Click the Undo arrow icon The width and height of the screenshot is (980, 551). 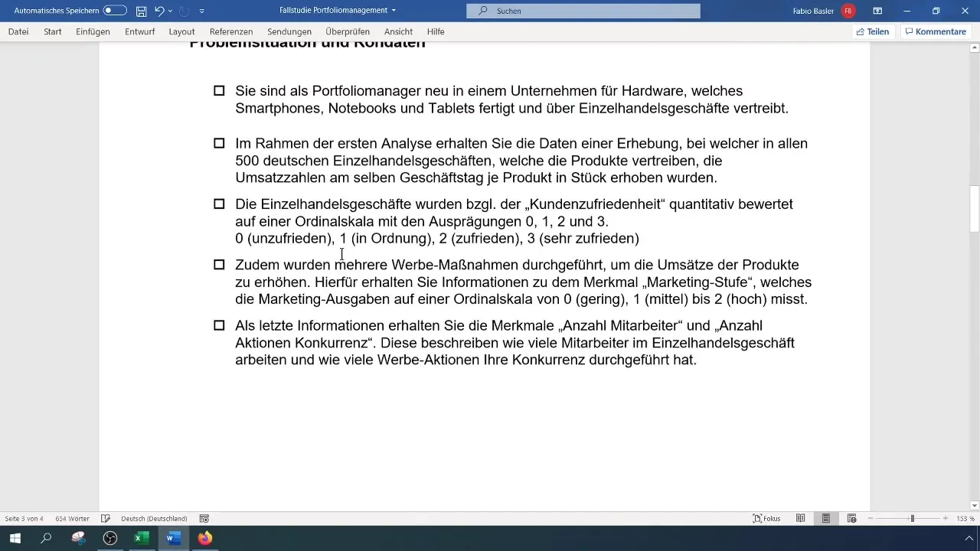(x=158, y=11)
